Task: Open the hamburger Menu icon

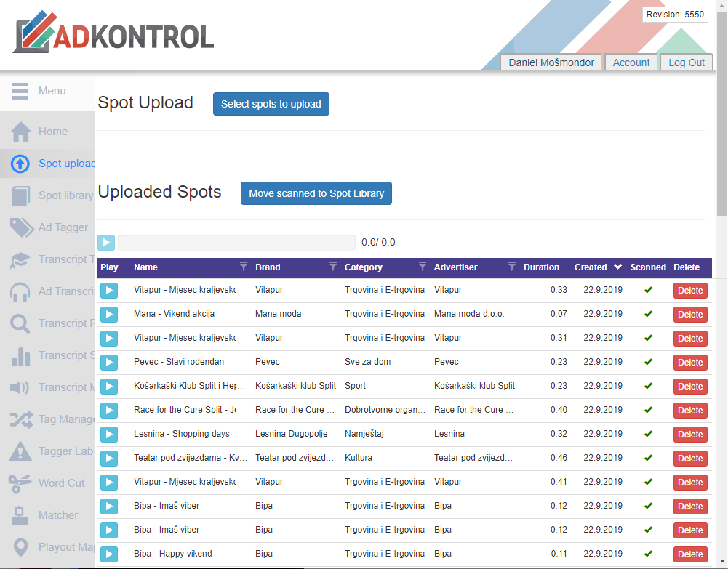Action: (x=20, y=91)
